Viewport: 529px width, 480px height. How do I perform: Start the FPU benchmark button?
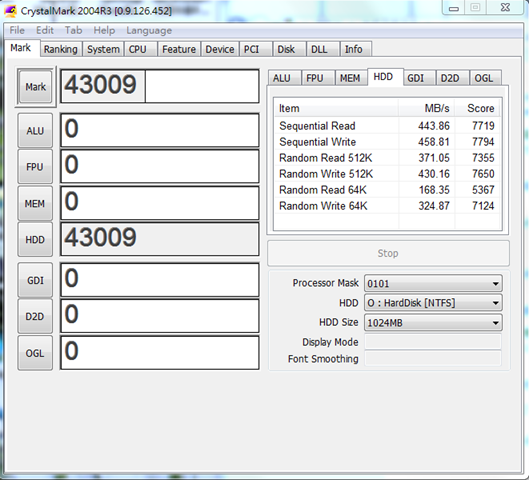35,167
